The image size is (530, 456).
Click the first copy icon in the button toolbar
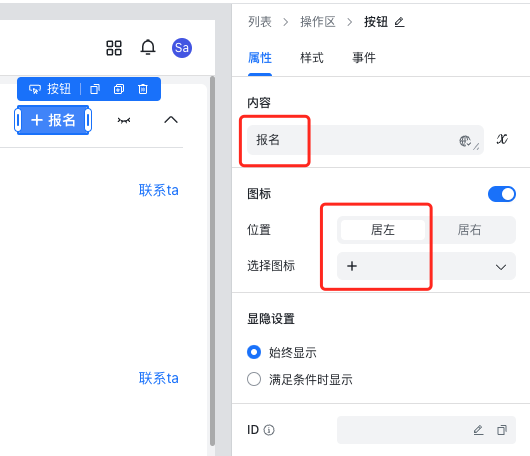click(95, 89)
